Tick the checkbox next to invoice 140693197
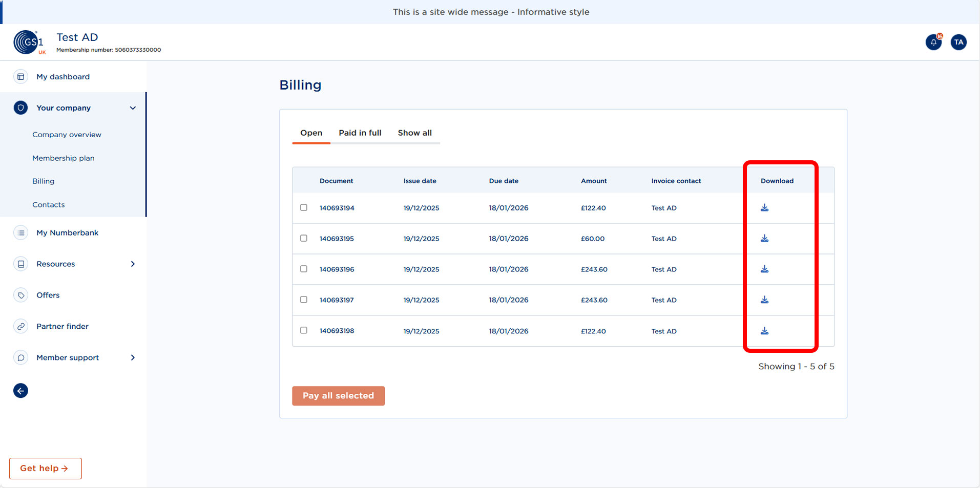980x488 pixels. click(303, 300)
